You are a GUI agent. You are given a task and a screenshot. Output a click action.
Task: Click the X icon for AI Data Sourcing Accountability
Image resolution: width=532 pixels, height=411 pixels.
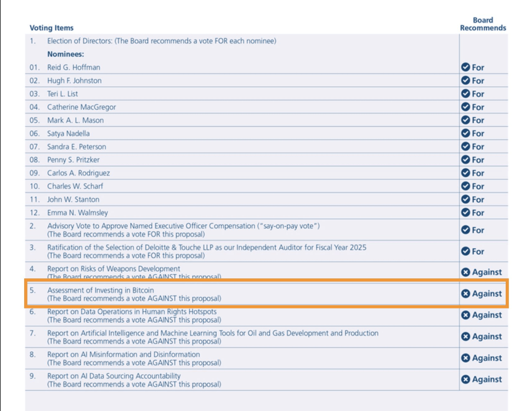pos(466,379)
